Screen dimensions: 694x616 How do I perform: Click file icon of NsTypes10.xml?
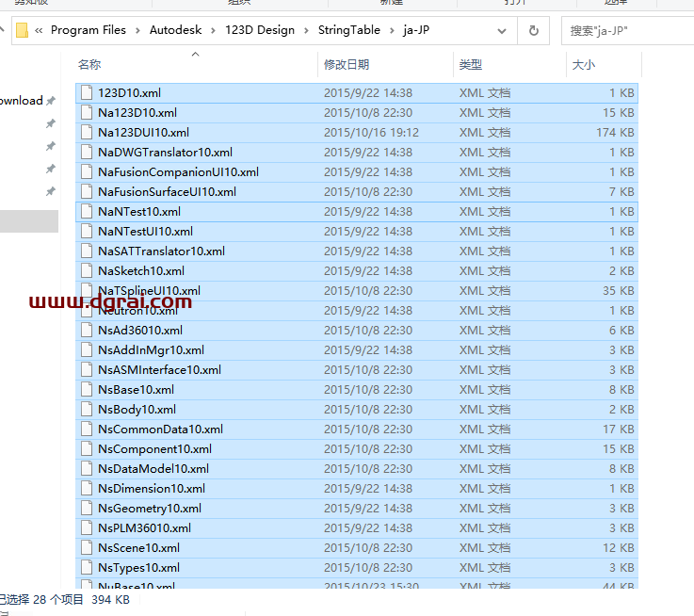(87, 568)
